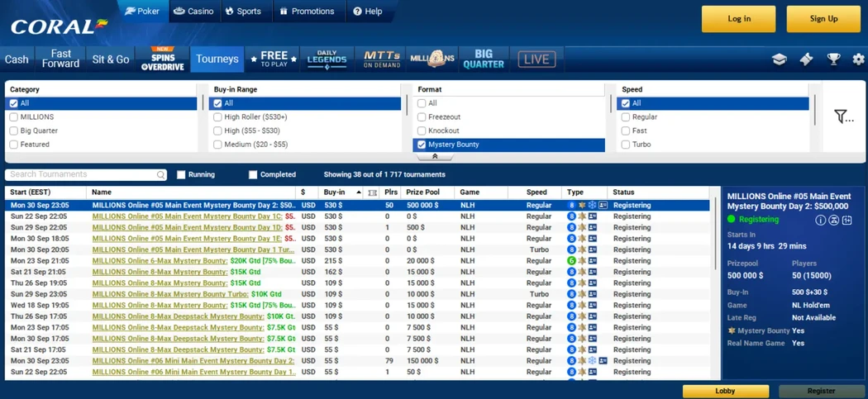Open the settings gear icon
This screenshot has width=868, height=399.
click(858, 59)
